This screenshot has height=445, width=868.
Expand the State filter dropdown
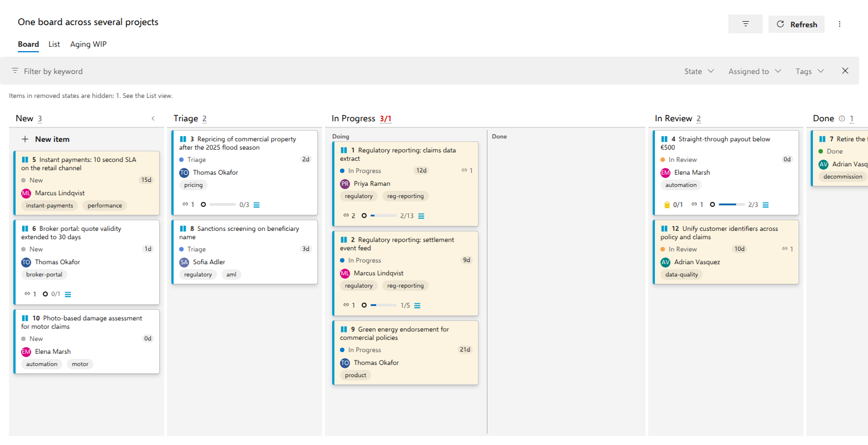pyautogui.click(x=699, y=71)
